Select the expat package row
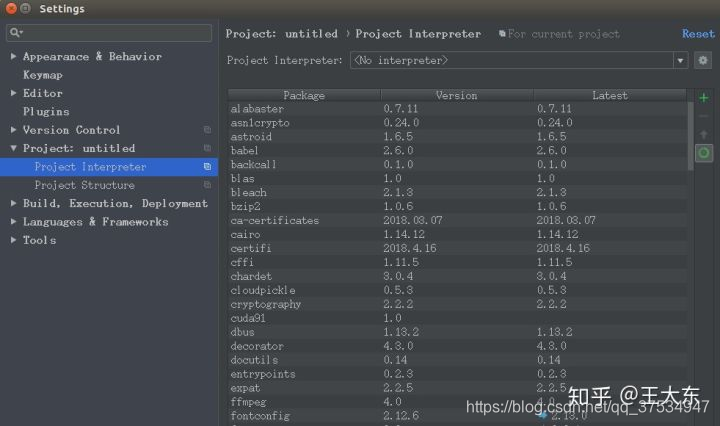 point(457,388)
